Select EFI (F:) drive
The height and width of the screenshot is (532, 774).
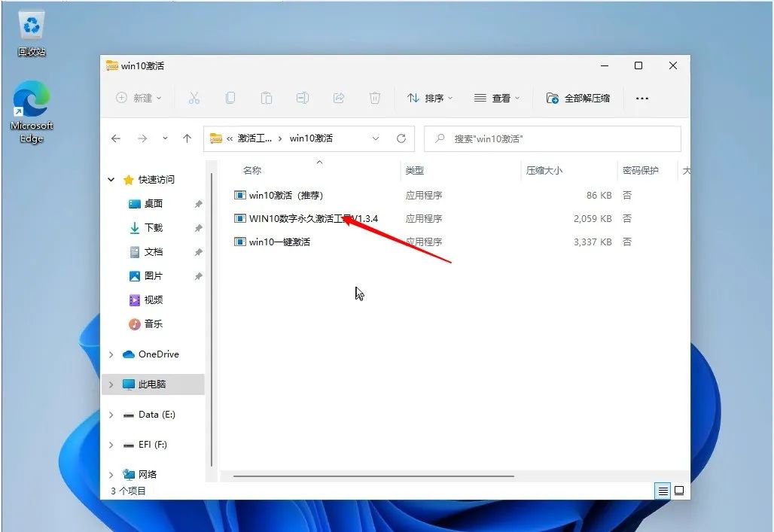153,445
